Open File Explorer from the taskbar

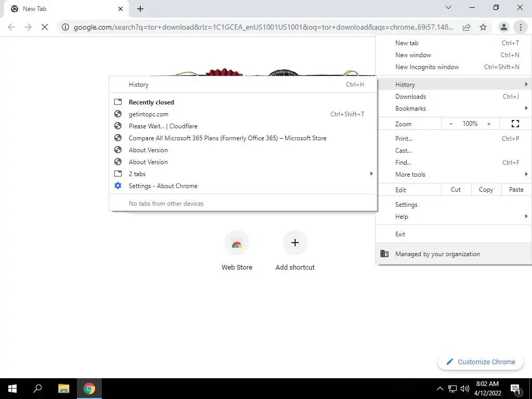click(63, 389)
